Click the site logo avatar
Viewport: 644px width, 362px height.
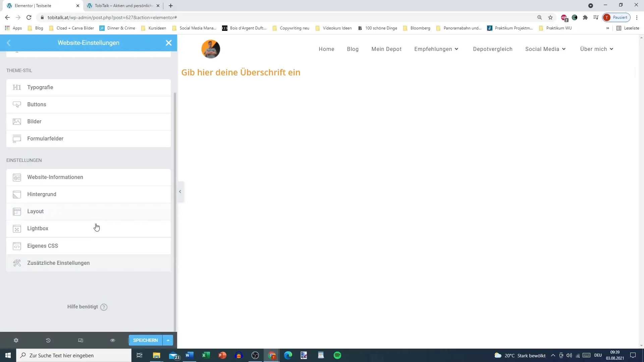[x=211, y=49]
